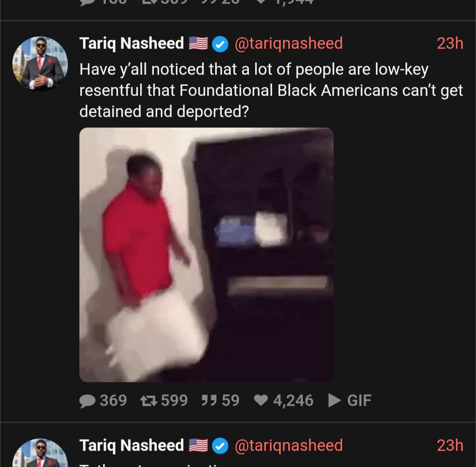Screen dimensions: 476x467
Task: Open the 23h timestamp of the first post
Action: [x=450, y=43]
